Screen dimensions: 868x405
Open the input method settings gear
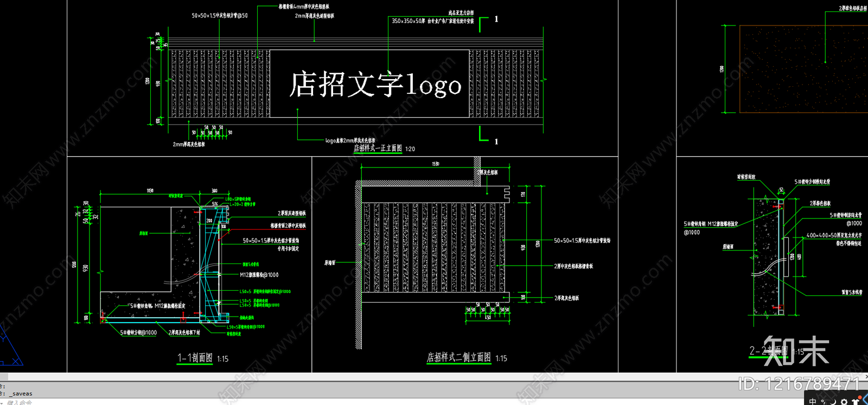(x=844, y=402)
